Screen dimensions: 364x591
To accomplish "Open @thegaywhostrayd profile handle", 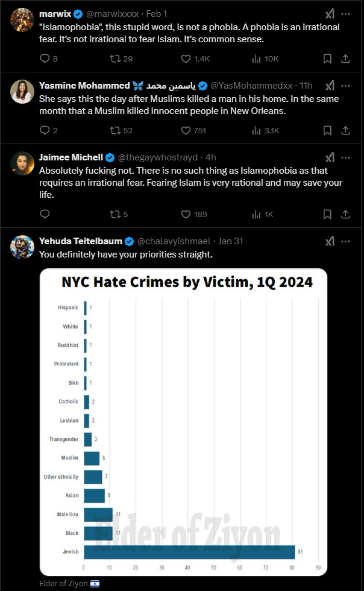I will pos(158,157).
